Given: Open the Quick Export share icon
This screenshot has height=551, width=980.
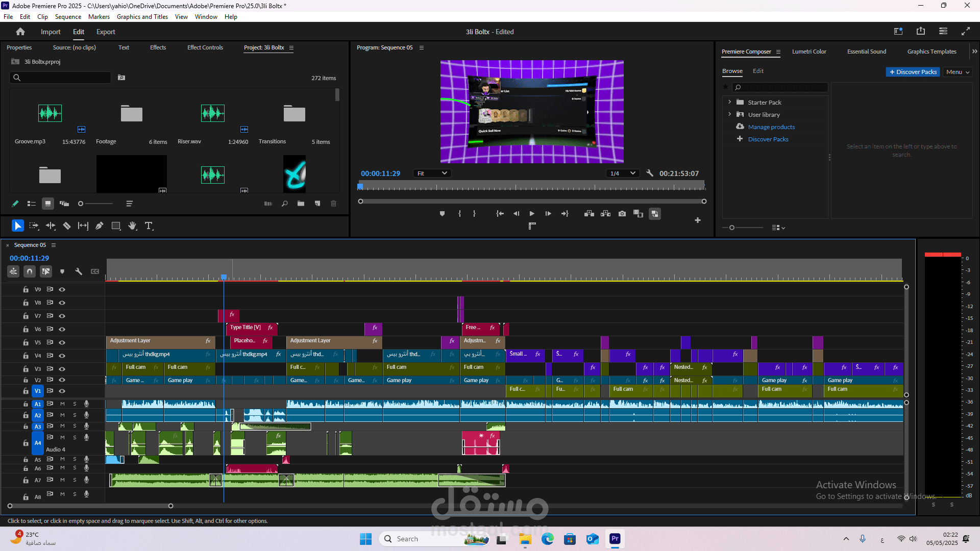Looking at the screenshot, I should pos(921,32).
